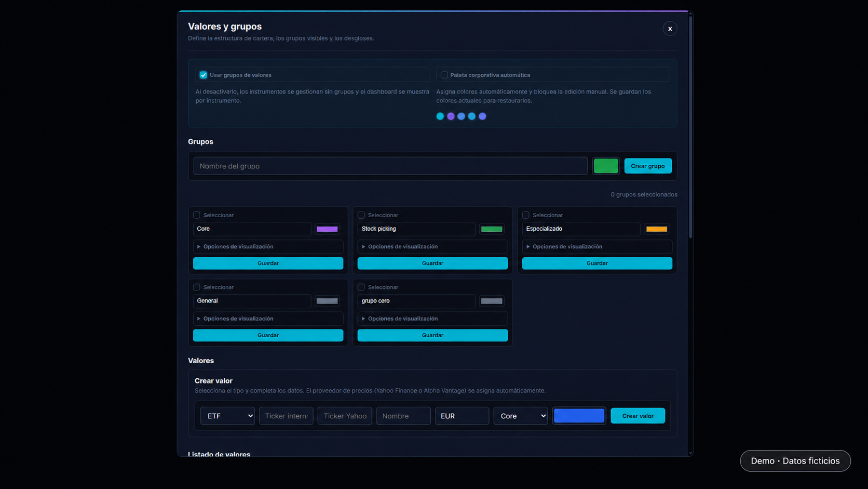This screenshot has width=868, height=489.
Task: Click the Crear valor button
Action: click(x=638, y=416)
